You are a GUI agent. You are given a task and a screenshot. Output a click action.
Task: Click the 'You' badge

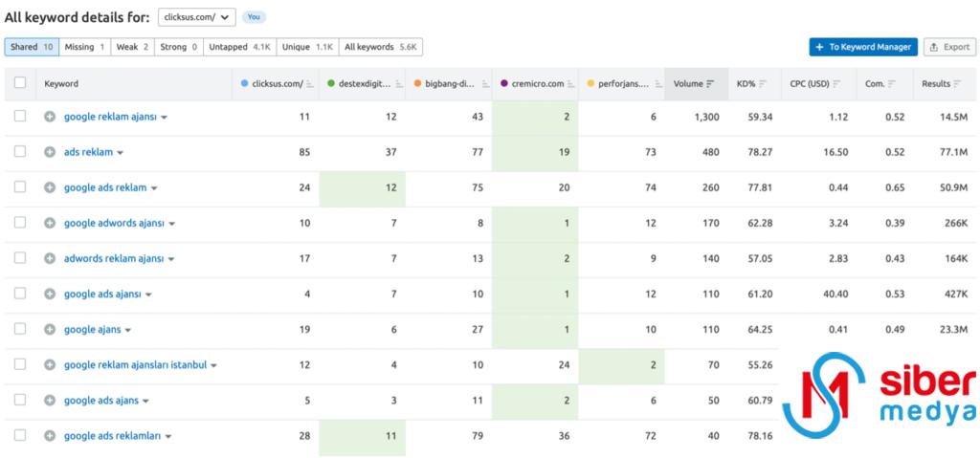(x=254, y=17)
